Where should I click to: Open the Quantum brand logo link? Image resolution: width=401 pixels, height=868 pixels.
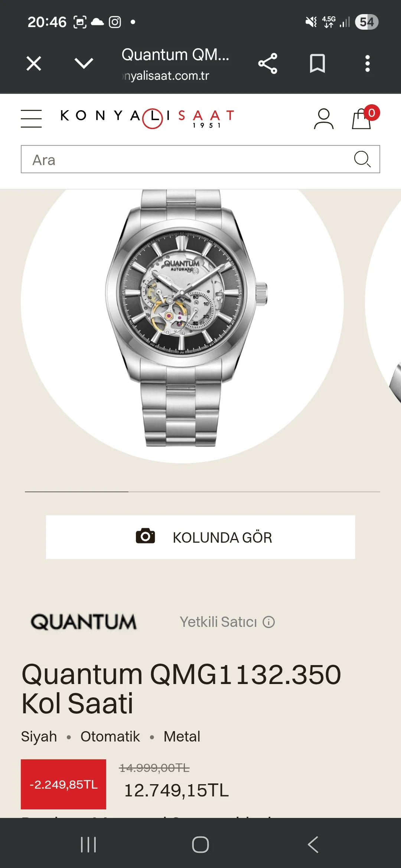pyautogui.click(x=84, y=622)
